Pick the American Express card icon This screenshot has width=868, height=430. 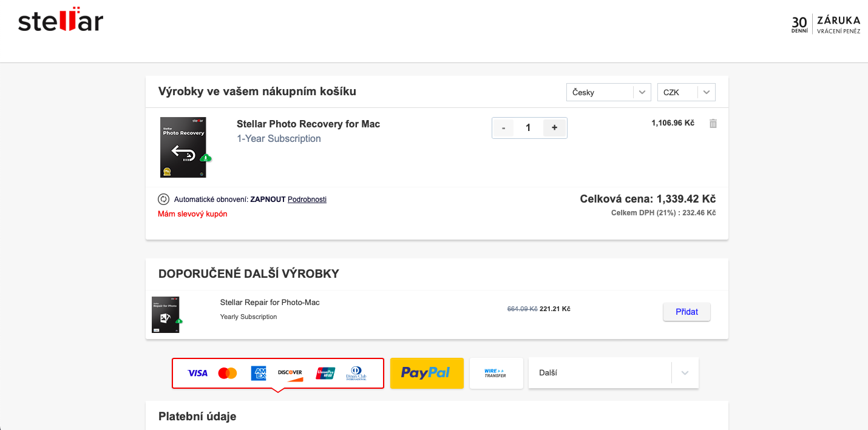(258, 373)
